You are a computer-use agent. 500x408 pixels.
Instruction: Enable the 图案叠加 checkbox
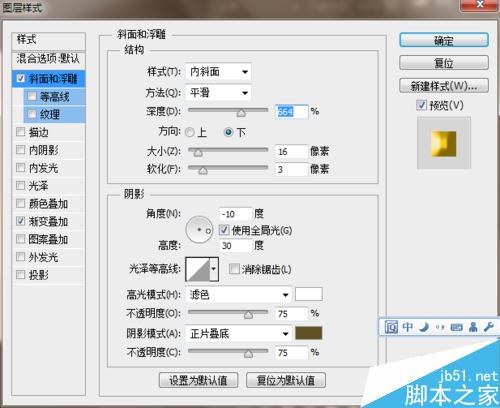click(x=21, y=239)
